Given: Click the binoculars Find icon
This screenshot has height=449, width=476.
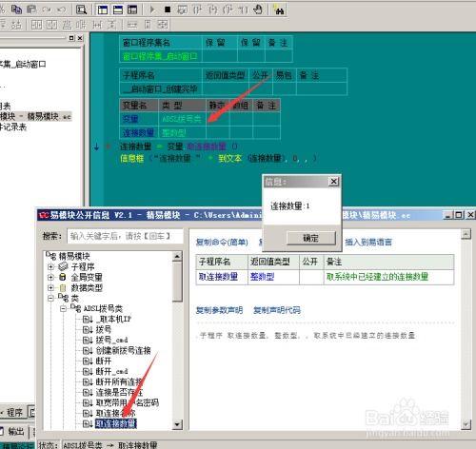Looking at the screenshot, I should [279, 10].
